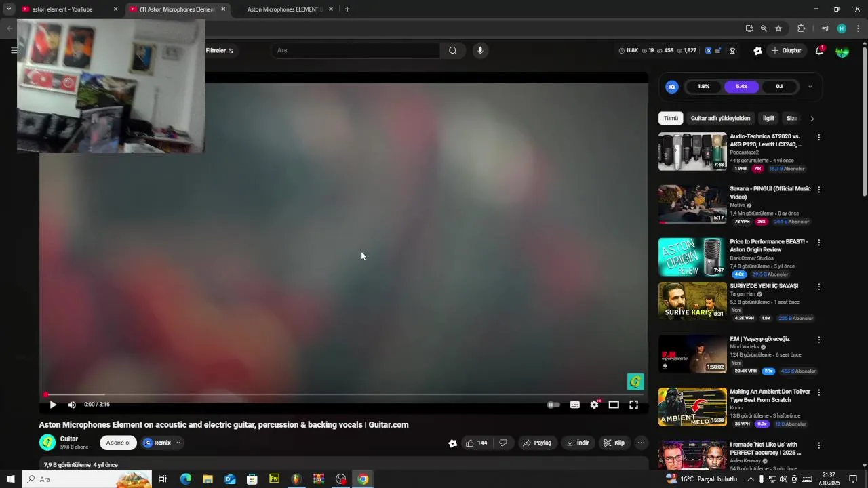Toggle the autoplay switch in player
This screenshot has width=868, height=488.
(x=554, y=405)
